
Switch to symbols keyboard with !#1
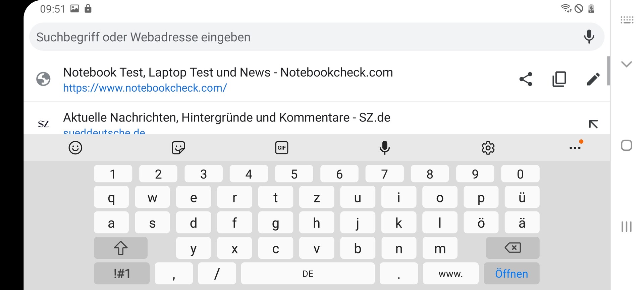point(122,274)
